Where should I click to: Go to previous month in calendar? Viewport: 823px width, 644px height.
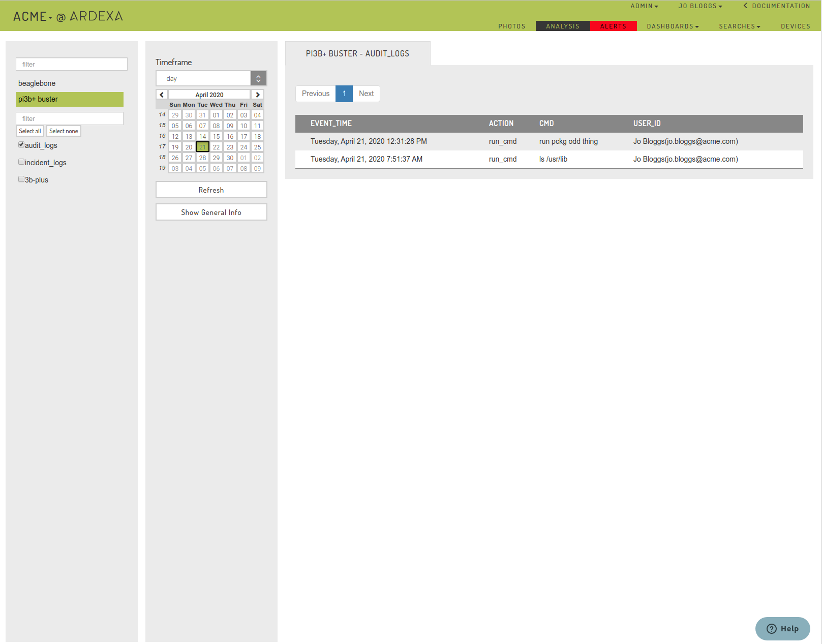162,95
